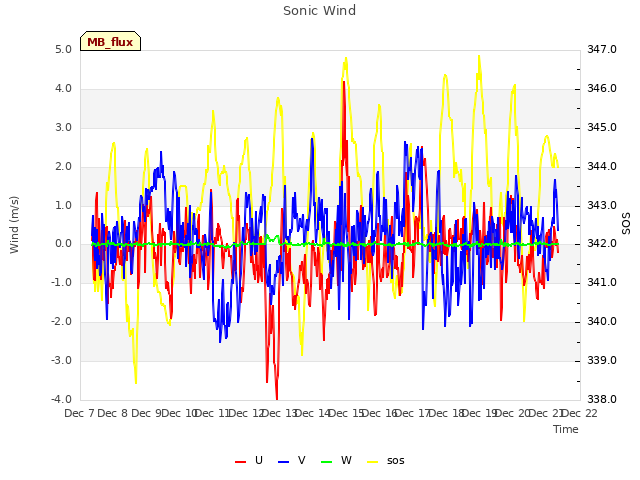Viewport: 640px width, 480px height.
Task: Click the 3.0 left axis tick label
Action: pos(63,127)
